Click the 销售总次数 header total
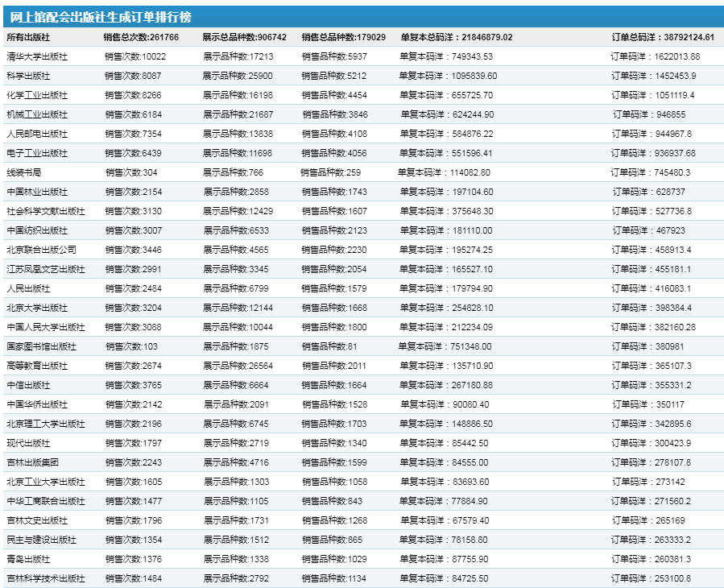724x588 pixels. click(x=141, y=37)
